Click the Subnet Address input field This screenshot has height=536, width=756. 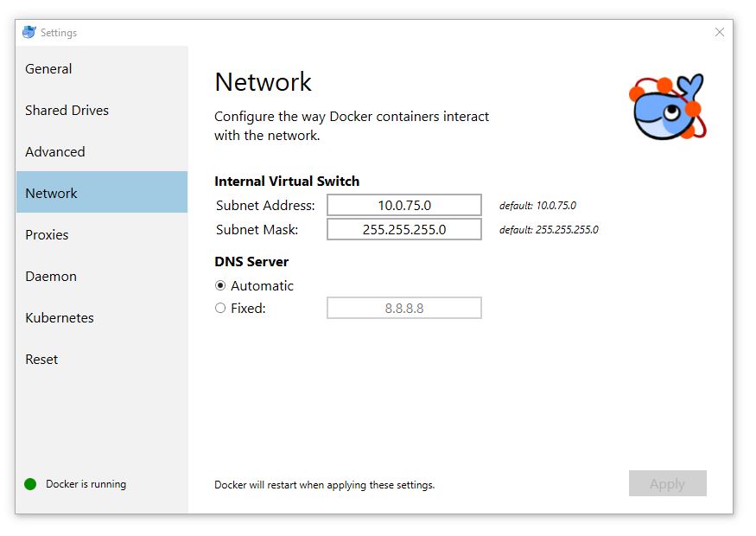[x=404, y=205]
